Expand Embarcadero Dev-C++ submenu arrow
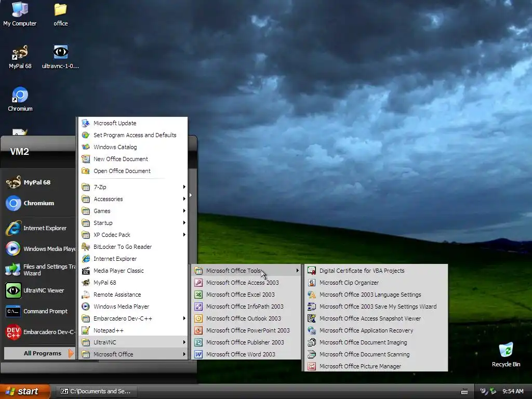 [x=184, y=318]
